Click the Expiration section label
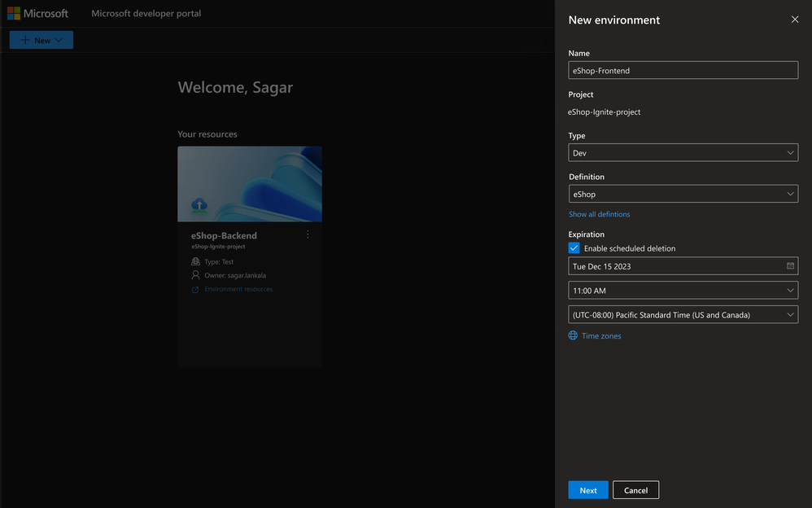Screen dimensions: 812x508 coord(586,234)
